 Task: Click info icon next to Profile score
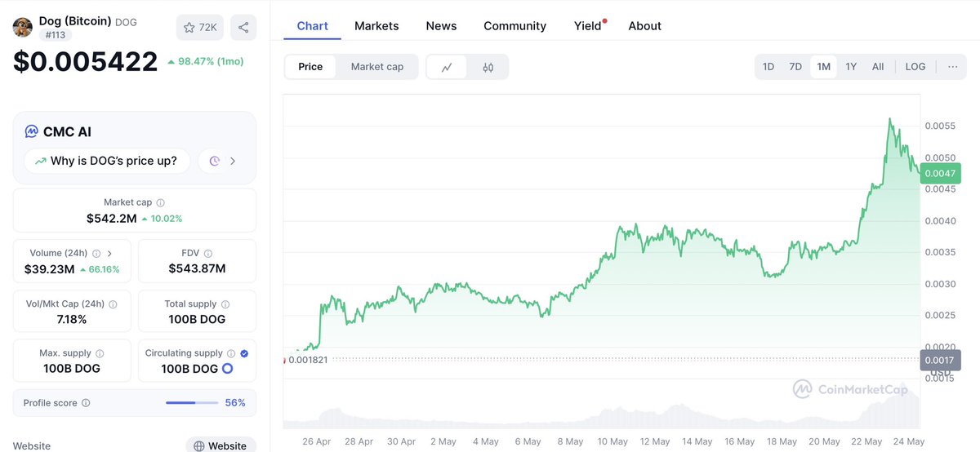point(86,403)
